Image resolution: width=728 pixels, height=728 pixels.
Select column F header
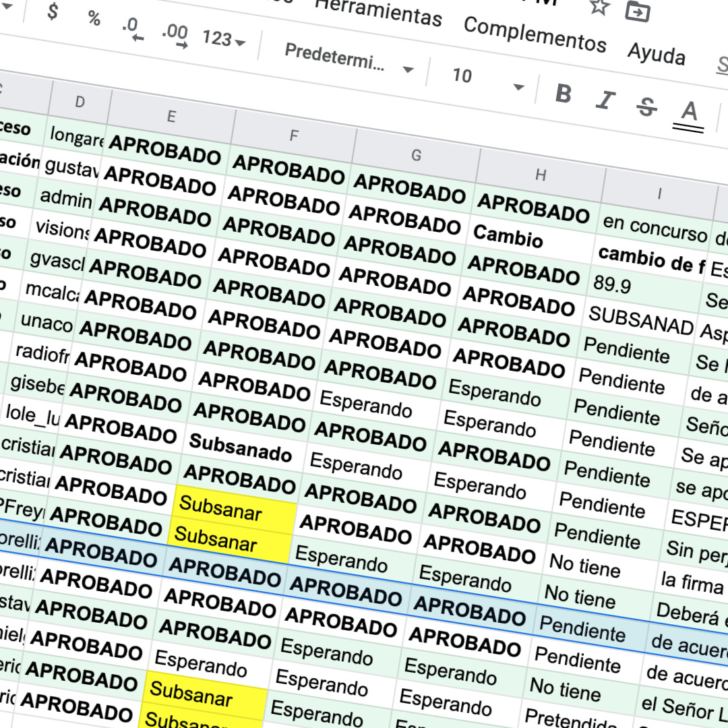294,135
